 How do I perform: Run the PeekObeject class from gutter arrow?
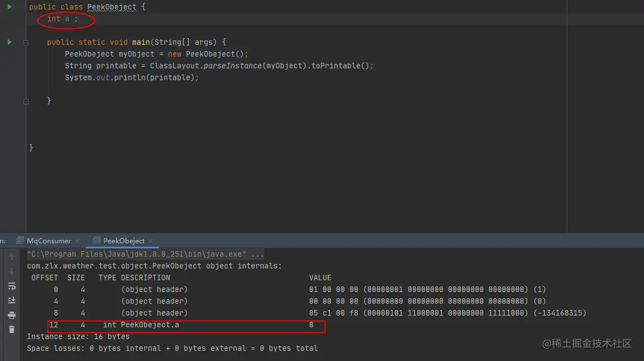point(9,7)
